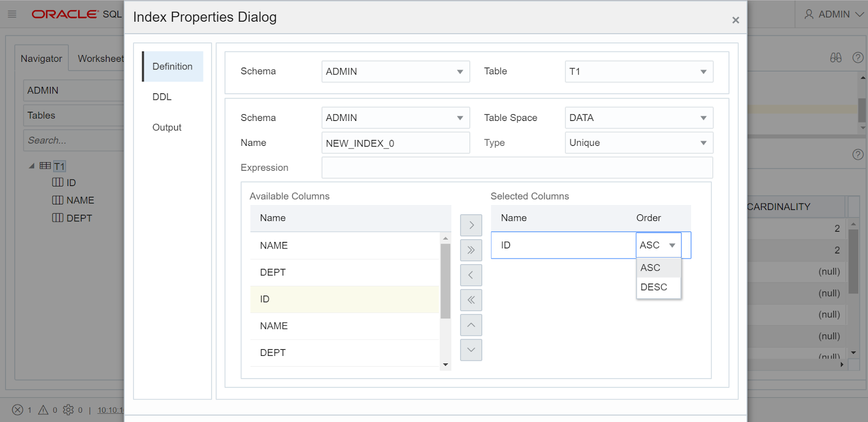
Task: Click the add selected column arrow button
Action: click(471, 225)
